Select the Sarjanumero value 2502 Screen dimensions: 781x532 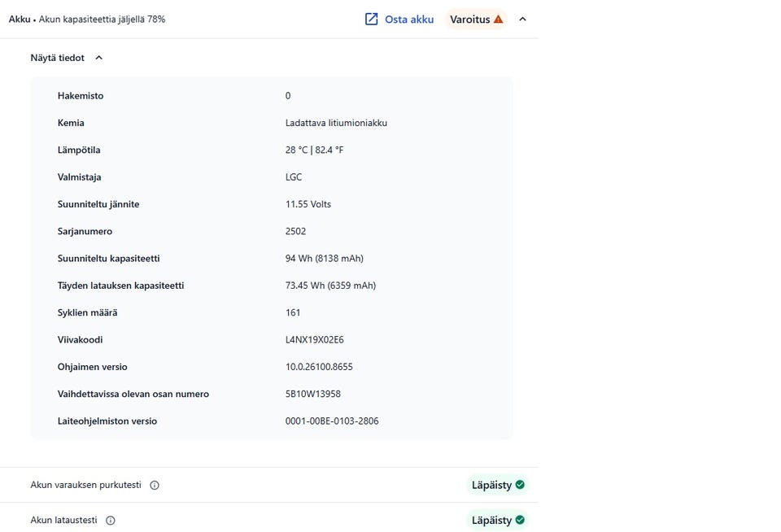[295, 231]
